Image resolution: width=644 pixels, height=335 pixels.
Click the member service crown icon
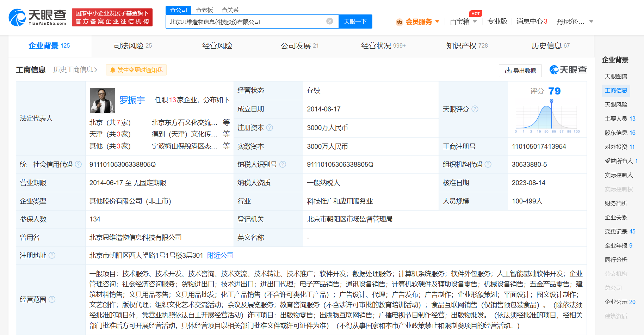tap(400, 22)
